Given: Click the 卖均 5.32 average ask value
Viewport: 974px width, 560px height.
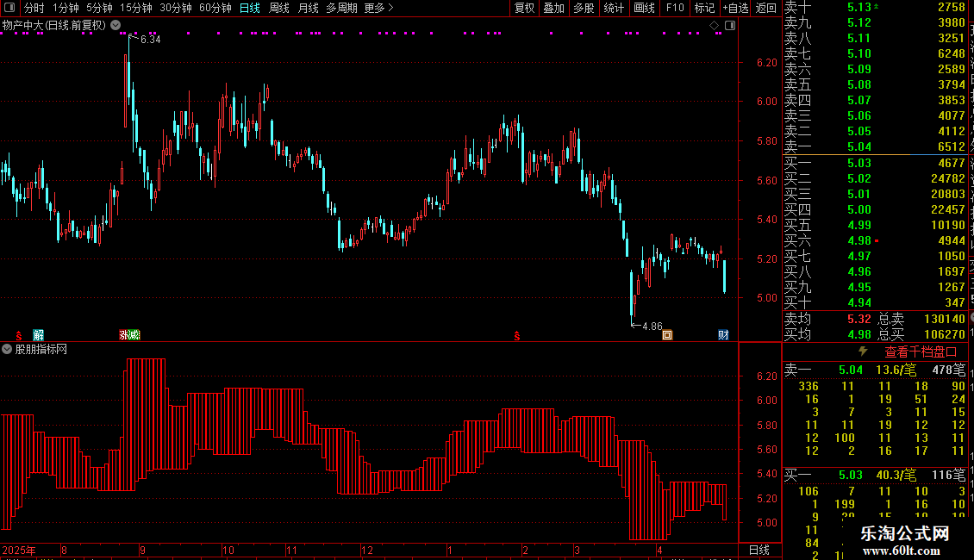Looking at the screenshot, I should [x=859, y=319].
